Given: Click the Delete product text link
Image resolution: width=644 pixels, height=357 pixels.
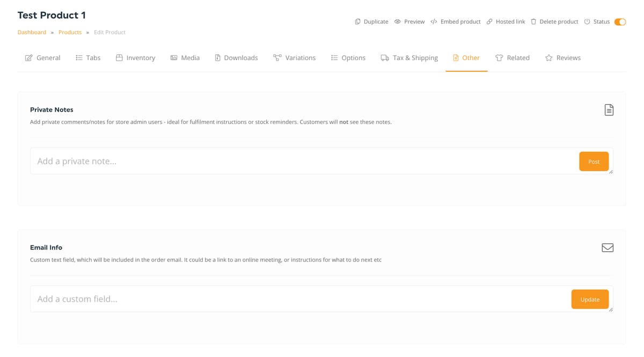Looking at the screenshot, I should point(559,22).
